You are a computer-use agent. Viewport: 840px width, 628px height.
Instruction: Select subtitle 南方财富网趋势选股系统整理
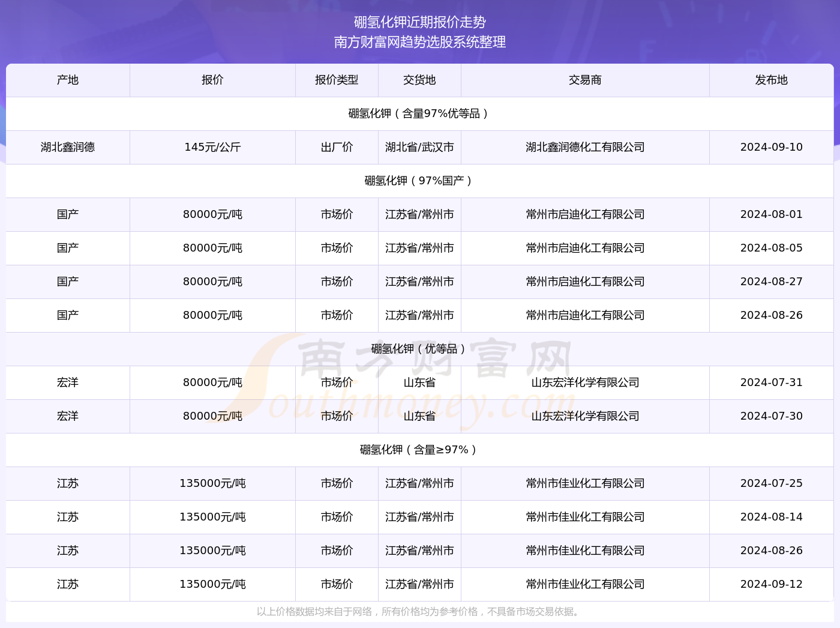tap(420, 42)
